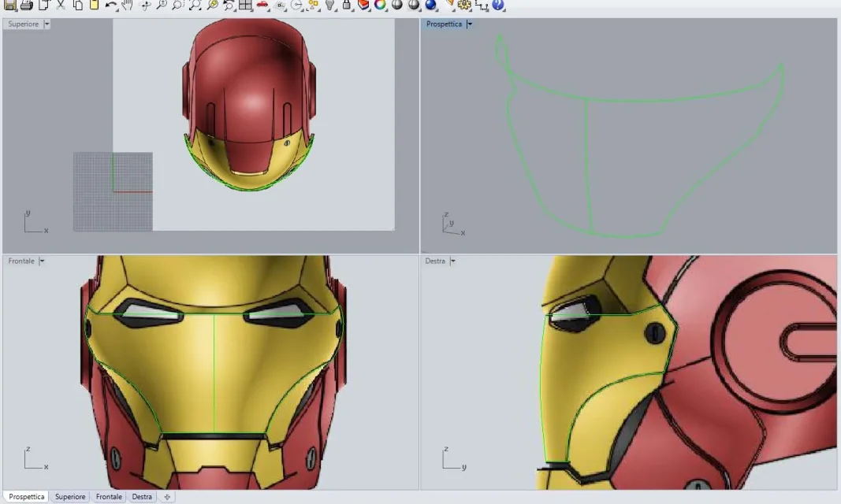This screenshot has height=504, width=841.
Task: Click the Paste clipboard icon
Action: [94, 6]
